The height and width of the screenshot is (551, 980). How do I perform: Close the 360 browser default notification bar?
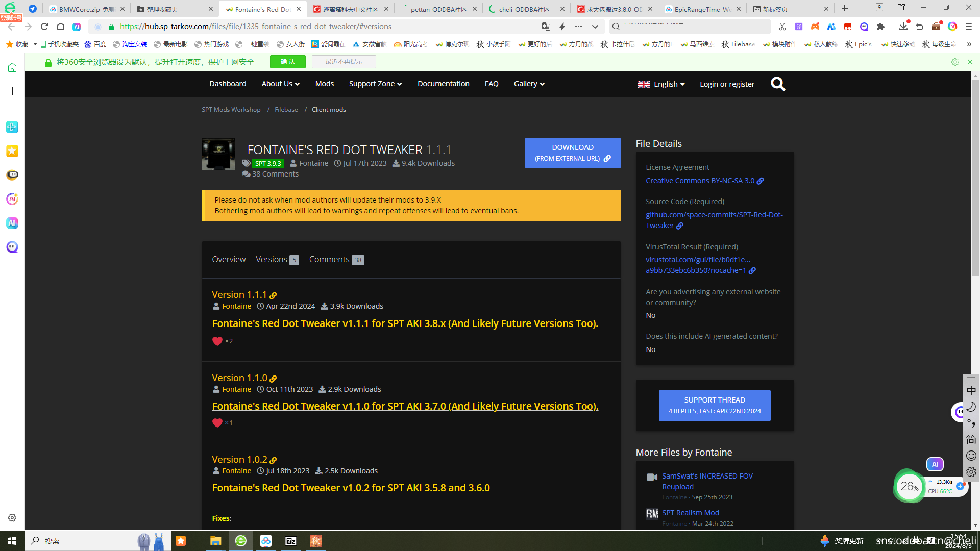point(970,62)
